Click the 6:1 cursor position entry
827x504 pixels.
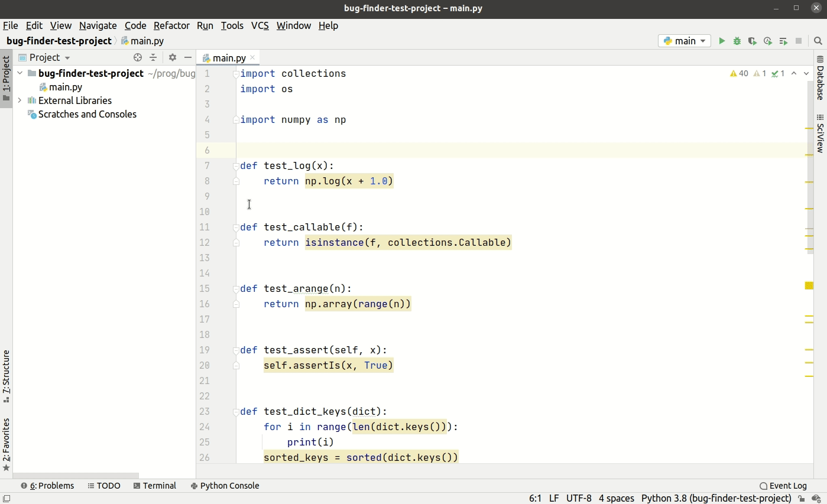(535, 499)
